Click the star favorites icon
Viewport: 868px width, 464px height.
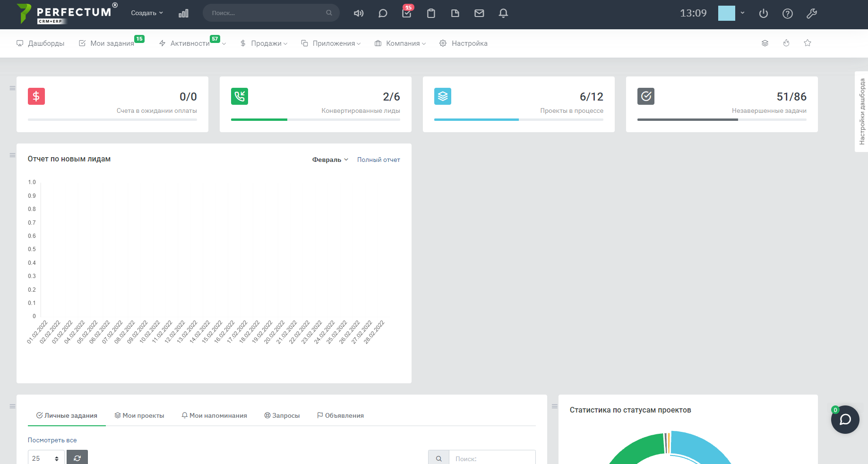click(x=808, y=43)
